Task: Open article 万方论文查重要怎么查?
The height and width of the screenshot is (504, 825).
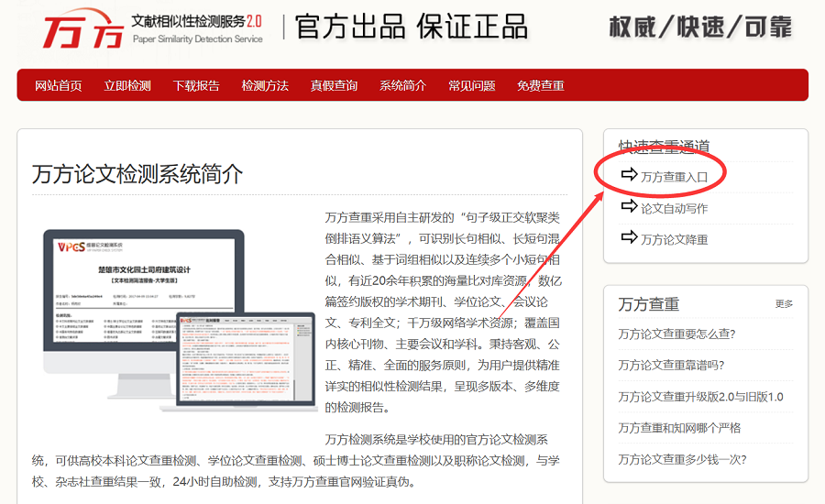Action: [x=676, y=334]
